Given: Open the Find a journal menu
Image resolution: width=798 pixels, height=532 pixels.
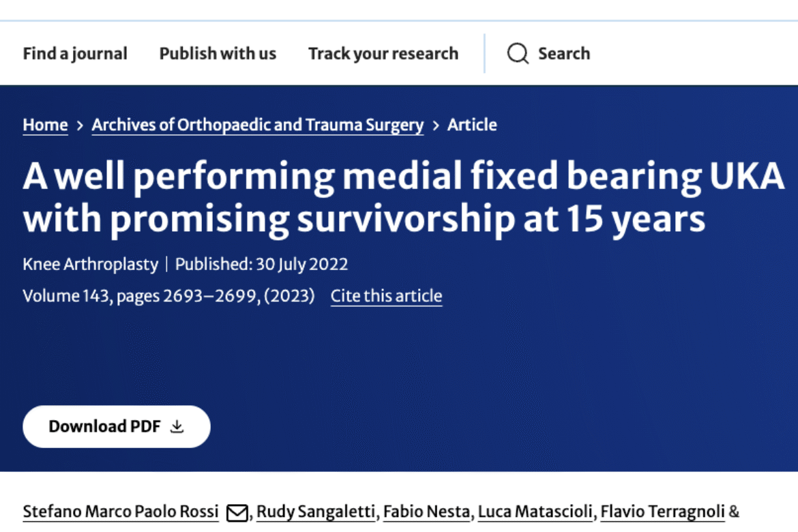Looking at the screenshot, I should pyautogui.click(x=75, y=53).
